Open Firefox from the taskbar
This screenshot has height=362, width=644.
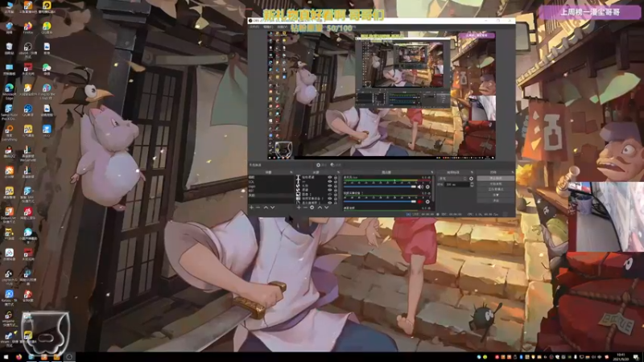[x=19, y=357]
